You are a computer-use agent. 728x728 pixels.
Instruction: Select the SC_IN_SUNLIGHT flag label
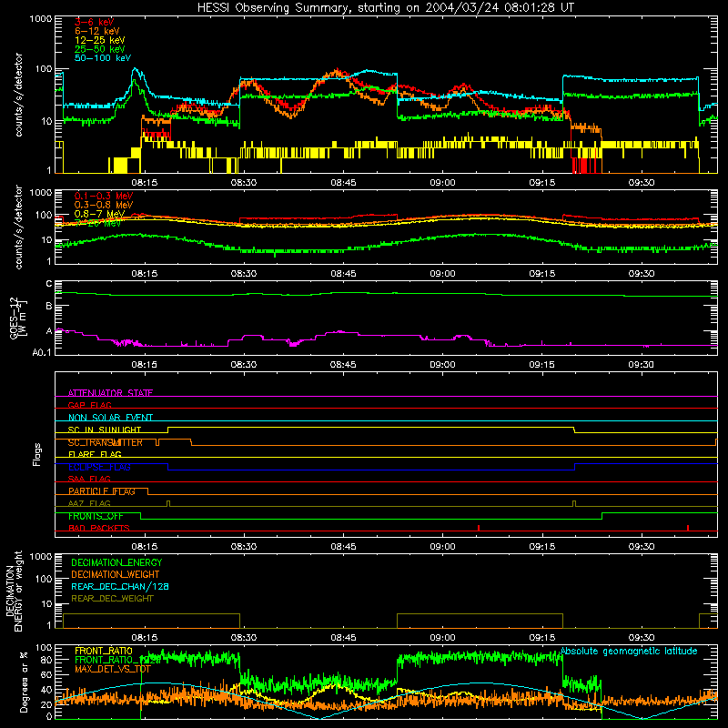(105, 430)
